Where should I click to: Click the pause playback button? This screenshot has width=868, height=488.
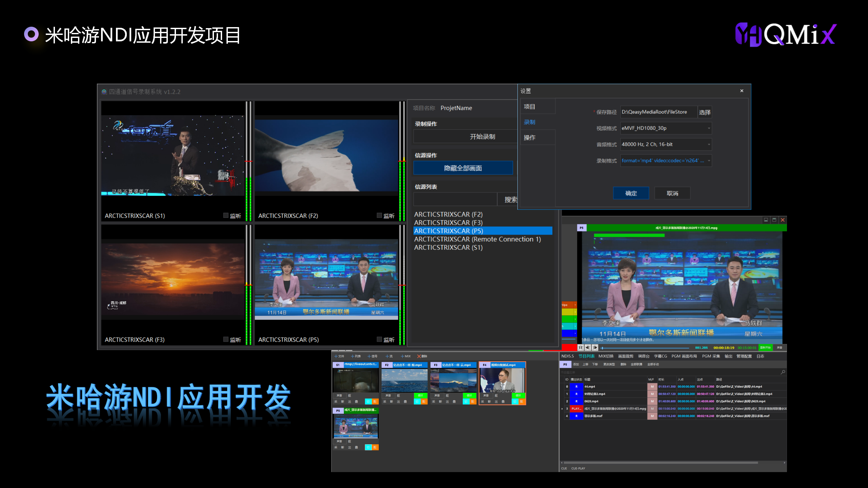click(x=580, y=347)
